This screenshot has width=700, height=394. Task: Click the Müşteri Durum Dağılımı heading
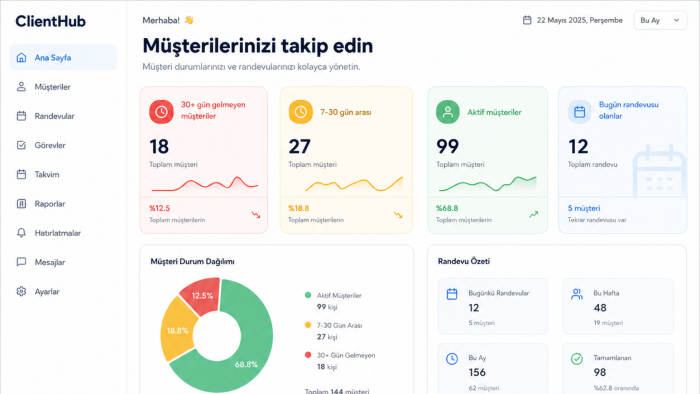(192, 261)
